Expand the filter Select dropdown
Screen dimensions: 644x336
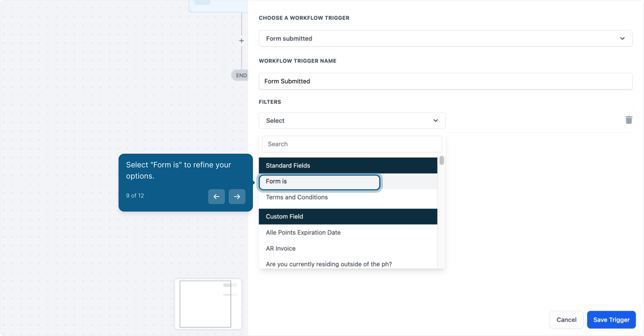click(352, 121)
